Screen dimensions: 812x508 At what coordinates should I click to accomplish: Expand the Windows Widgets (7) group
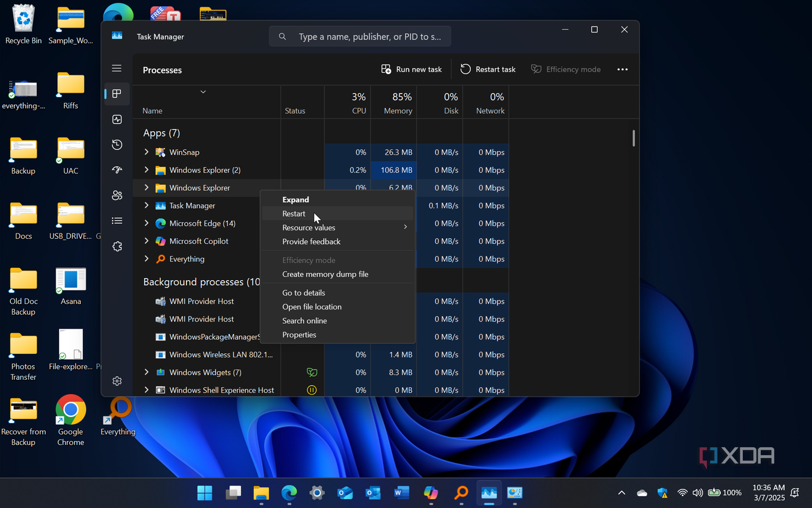(146, 372)
